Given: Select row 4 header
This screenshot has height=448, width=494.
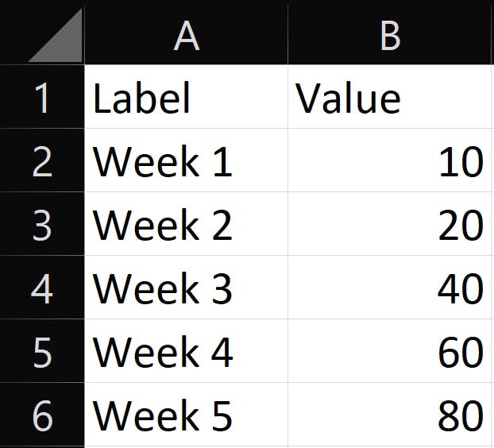Looking at the screenshot, I should 41,288.
